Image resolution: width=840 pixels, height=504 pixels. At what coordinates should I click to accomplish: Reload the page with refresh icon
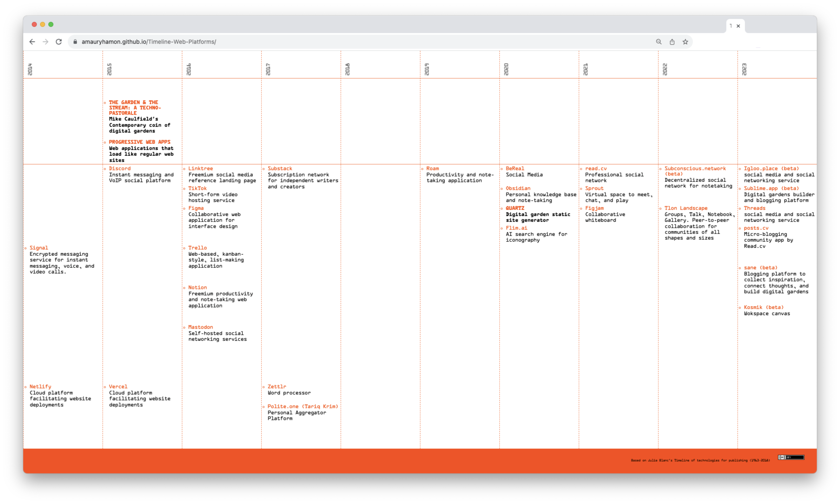click(x=59, y=42)
